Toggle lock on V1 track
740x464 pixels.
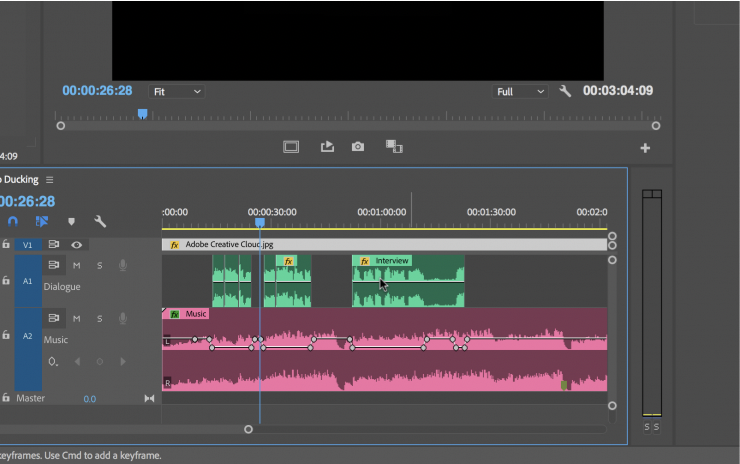pyautogui.click(x=6, y=244)
